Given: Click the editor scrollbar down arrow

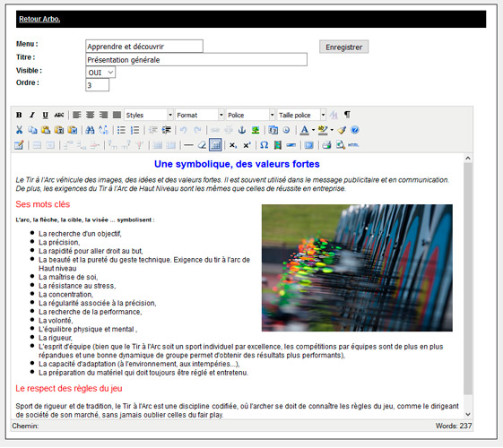Looking at the screenshot, I should (468, 414).
